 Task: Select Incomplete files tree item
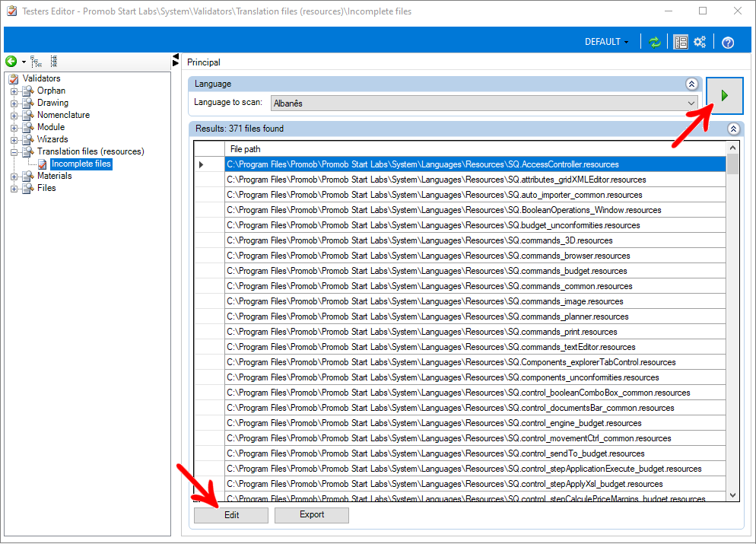click(x=81, y=164)
